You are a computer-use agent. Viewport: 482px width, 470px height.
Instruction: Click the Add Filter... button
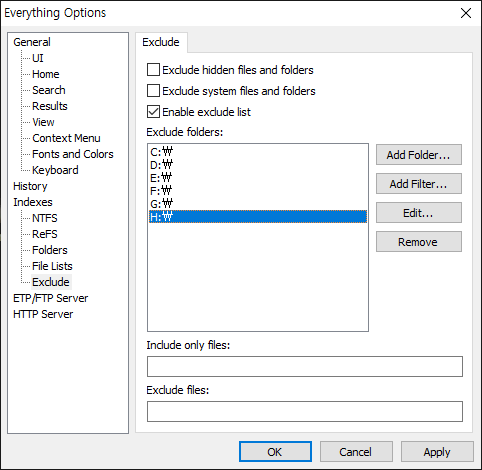click(419, 184)
